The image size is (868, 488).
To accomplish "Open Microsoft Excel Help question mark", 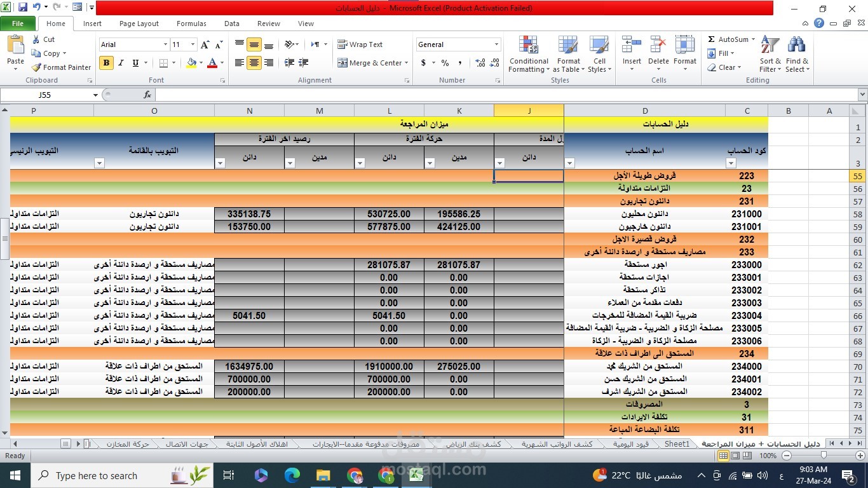I will pos(819,23).
